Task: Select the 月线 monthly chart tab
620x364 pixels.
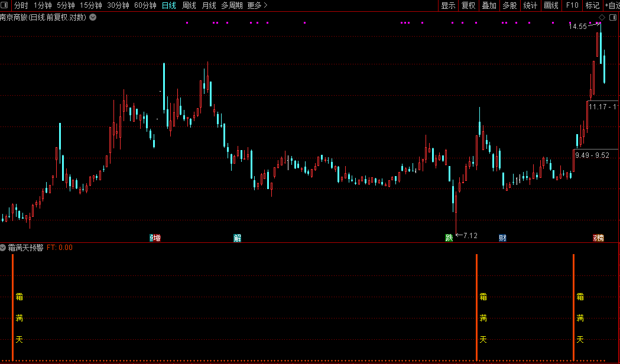Action: pyautogui.click(x=209, y=5)
